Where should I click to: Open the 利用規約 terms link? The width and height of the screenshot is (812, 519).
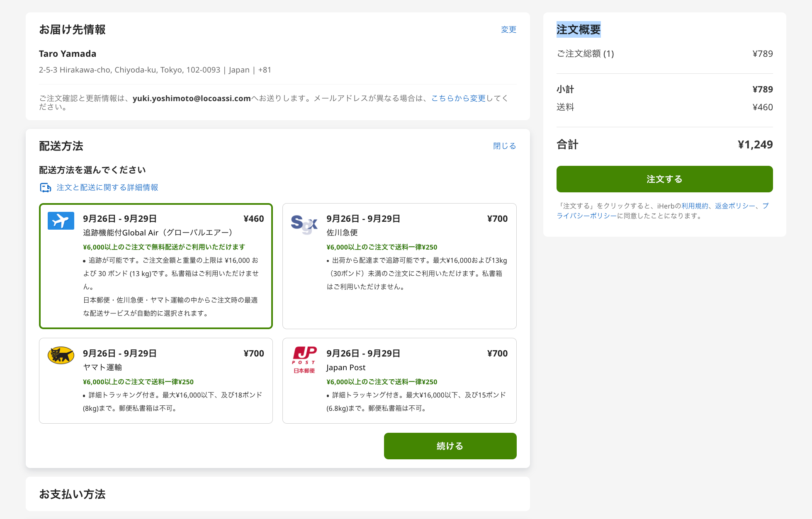point(695,206)
